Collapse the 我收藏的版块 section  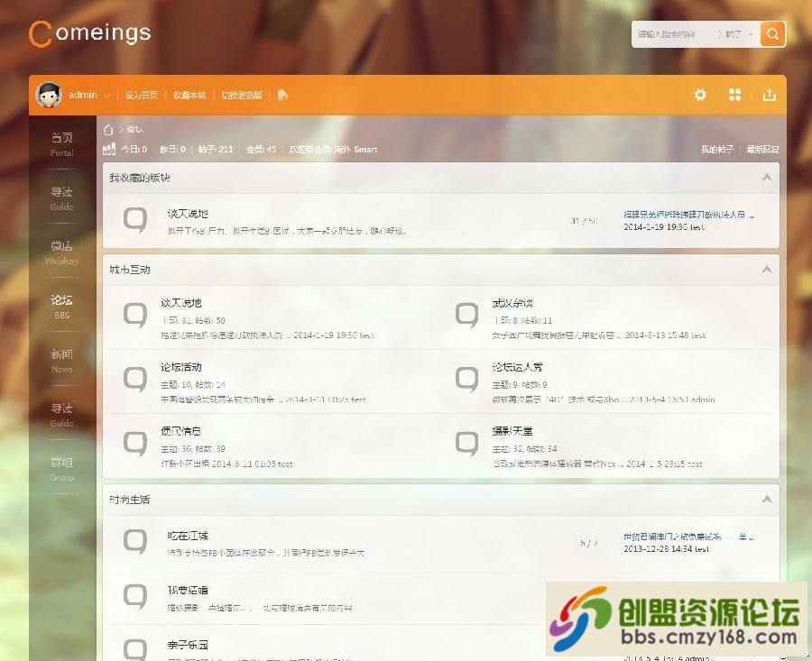[767, 178]
